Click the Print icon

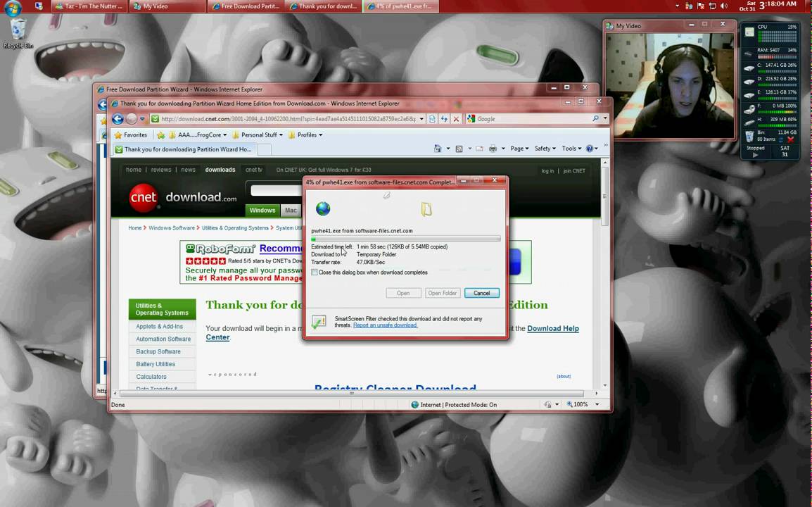point(493,149)
